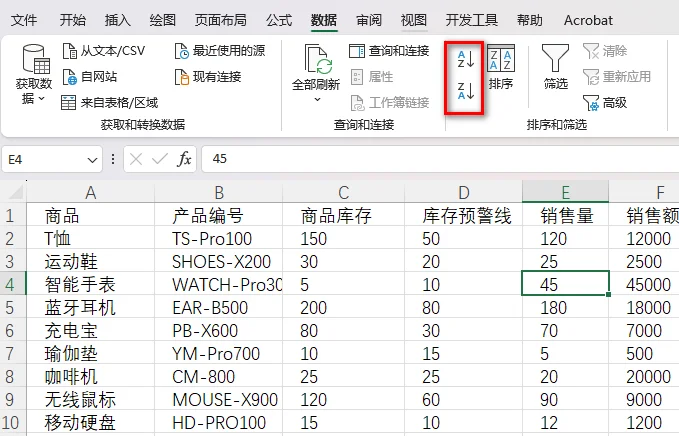The width and height of the screenshot is (679, 436).
Task: Click the header cell 商品
Action: click(x=91, y=215)
